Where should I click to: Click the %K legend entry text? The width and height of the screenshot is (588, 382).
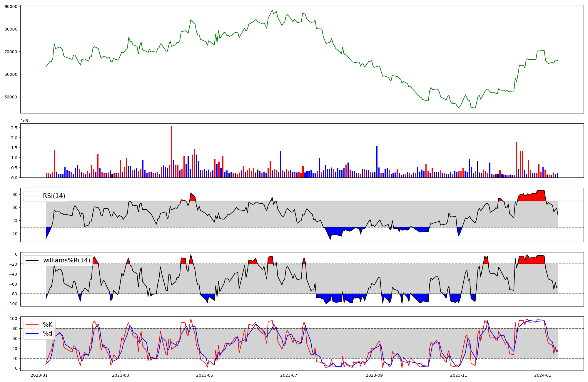(48, 325)
